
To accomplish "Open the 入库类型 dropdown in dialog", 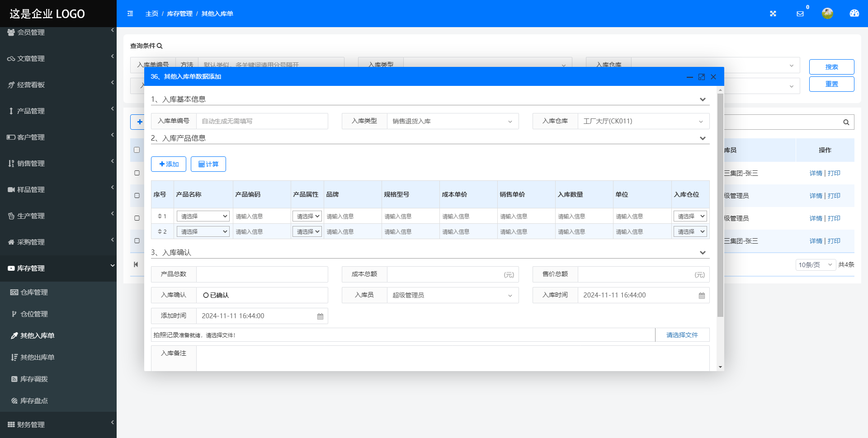I will (x=452, y=121).
